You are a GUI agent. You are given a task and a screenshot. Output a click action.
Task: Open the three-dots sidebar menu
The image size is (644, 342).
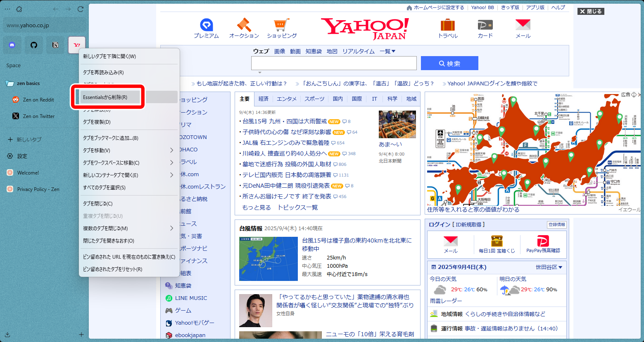(7, 9)
